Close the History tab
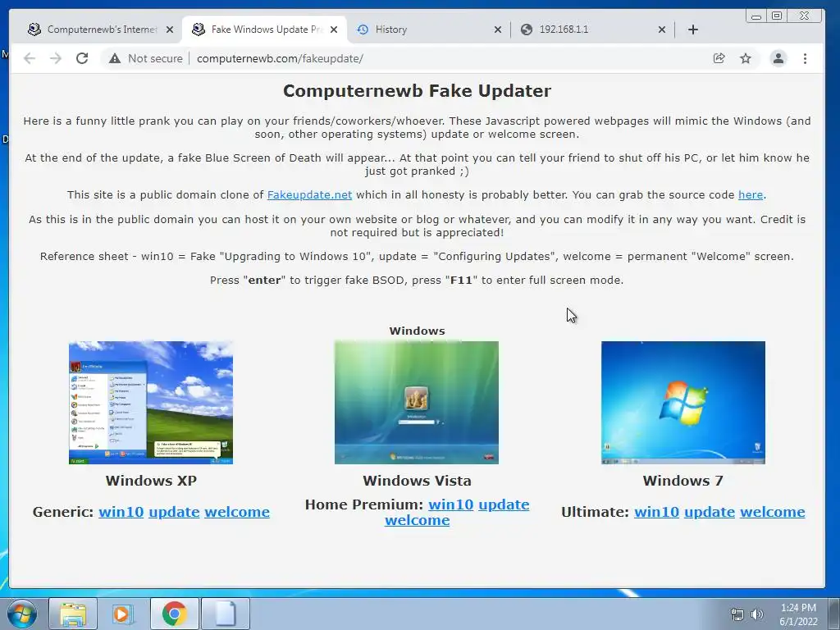840x630 pixels. click(x=498, y=30)
